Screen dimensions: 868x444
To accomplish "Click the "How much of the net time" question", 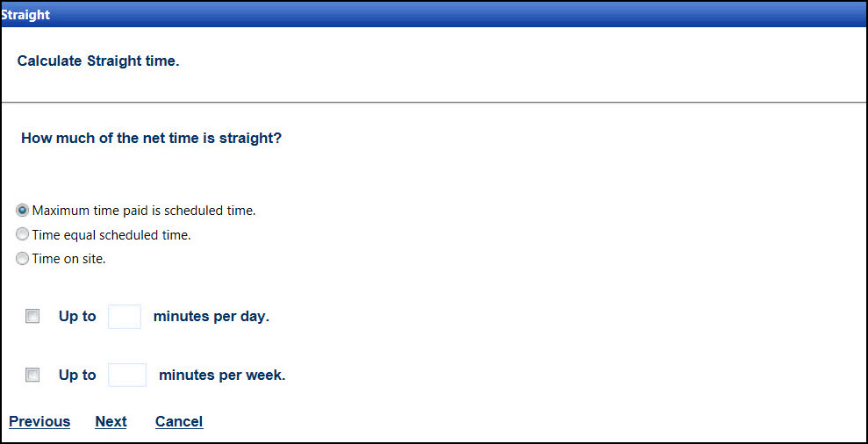I will tap(151, 139).
